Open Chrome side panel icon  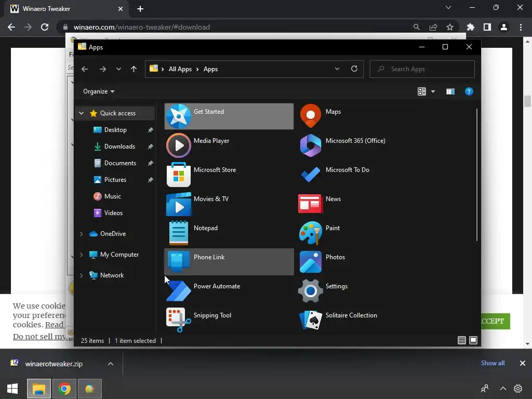click(x=487, y=27)
